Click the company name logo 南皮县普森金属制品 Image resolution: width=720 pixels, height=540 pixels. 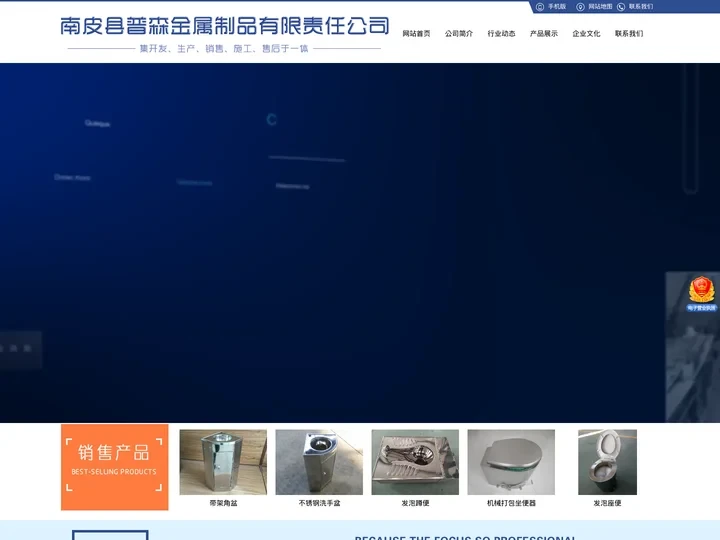point(225,26)
